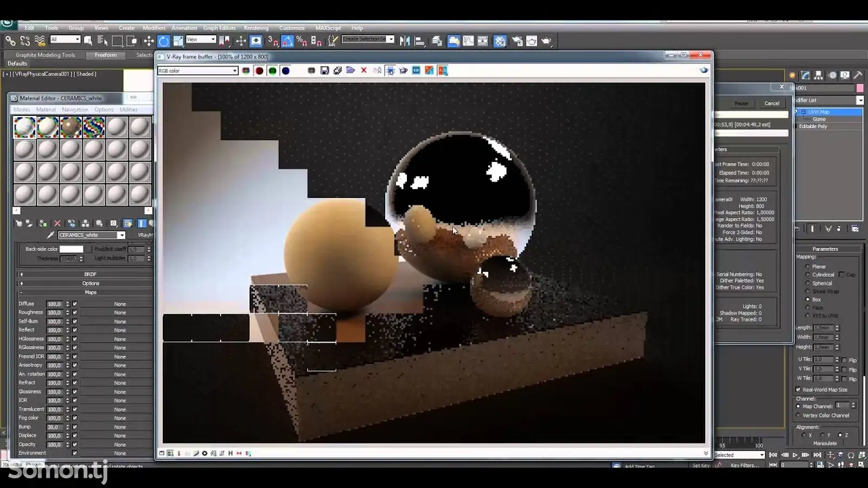This screenshot has height=488, width=868.
Task: Save image from V-Ray frame buffer
Action: click(324, 71)
